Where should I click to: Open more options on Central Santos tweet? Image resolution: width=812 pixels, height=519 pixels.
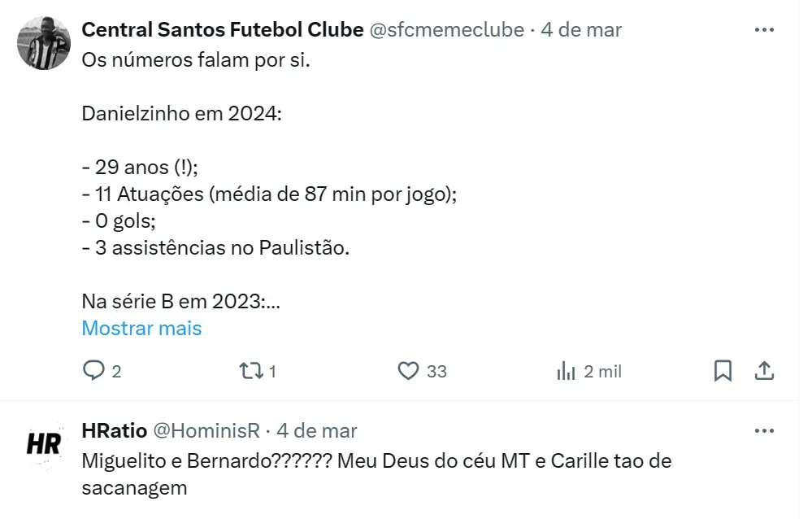[764, 30]
